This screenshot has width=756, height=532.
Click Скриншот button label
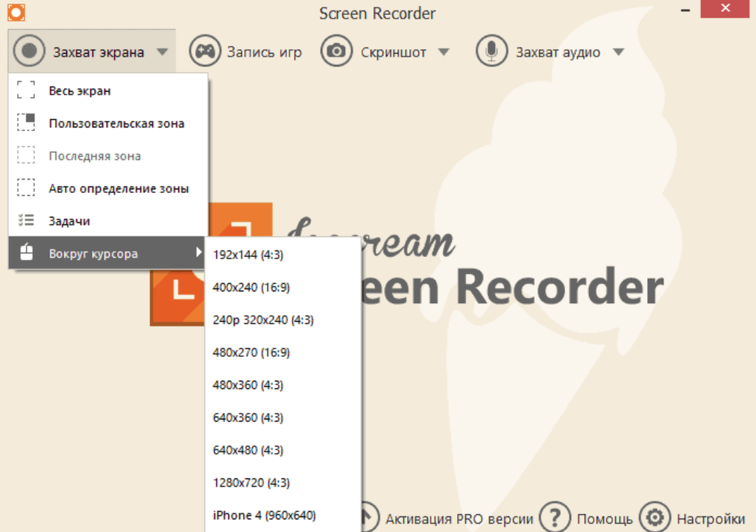tap(394, 52)
